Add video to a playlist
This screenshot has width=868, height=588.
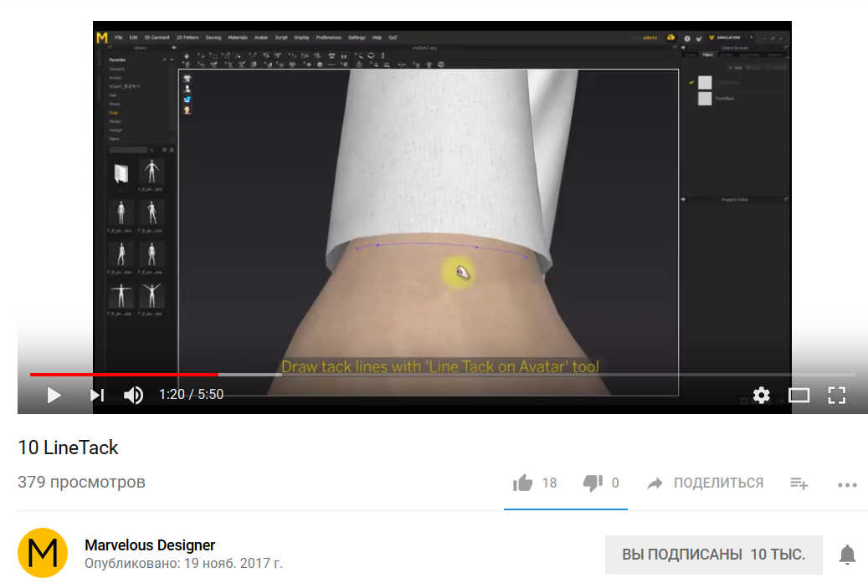point(799,483)
